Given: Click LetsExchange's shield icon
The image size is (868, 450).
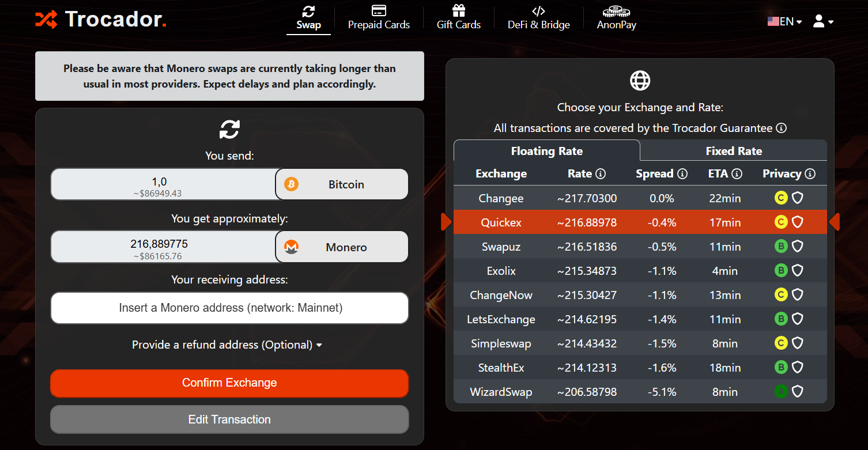Looking at the screenshot, I should pyautogui.click(x=798, y=319).
